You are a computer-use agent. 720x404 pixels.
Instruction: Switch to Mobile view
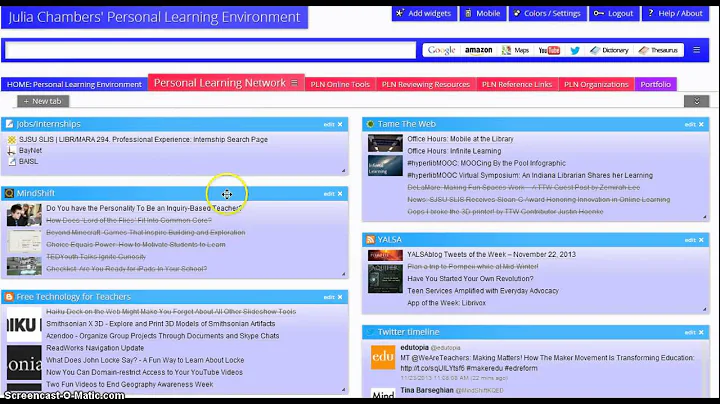click(x=483, y=13)
